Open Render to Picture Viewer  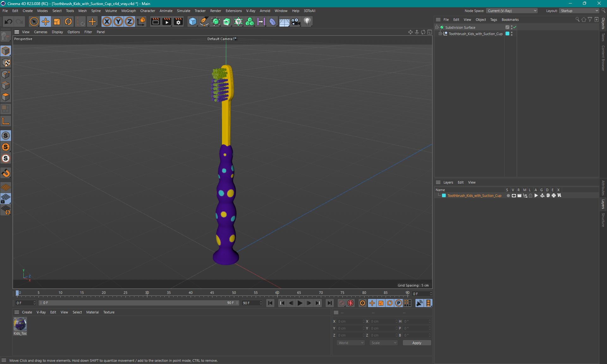point(167,21)
